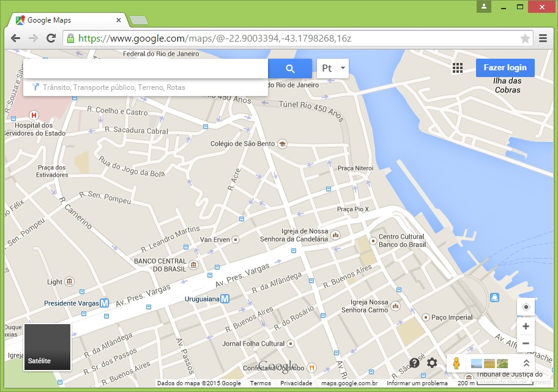Switch to Satélite map view
Viewport: 558px width, 392px height.
pyautogui.click(x=47, y=347)
